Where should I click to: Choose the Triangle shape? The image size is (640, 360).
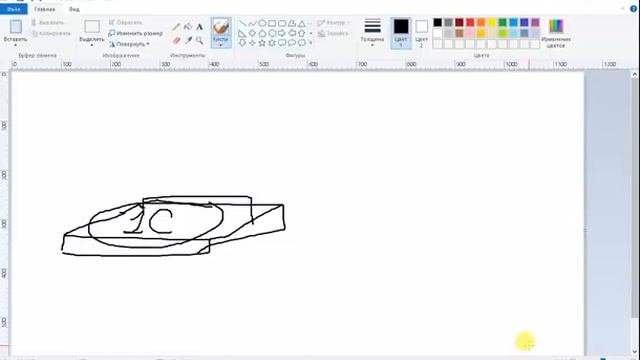(x=301, y=23)
